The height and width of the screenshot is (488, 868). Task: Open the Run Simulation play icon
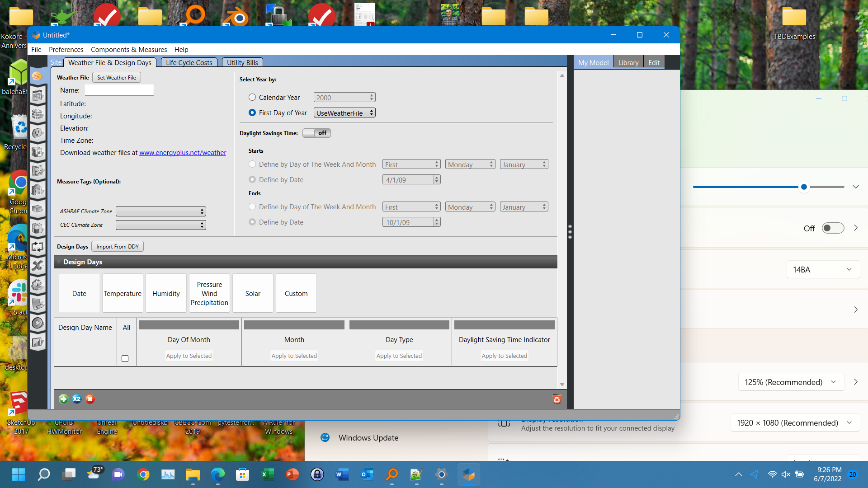click(x=38, y=323)
